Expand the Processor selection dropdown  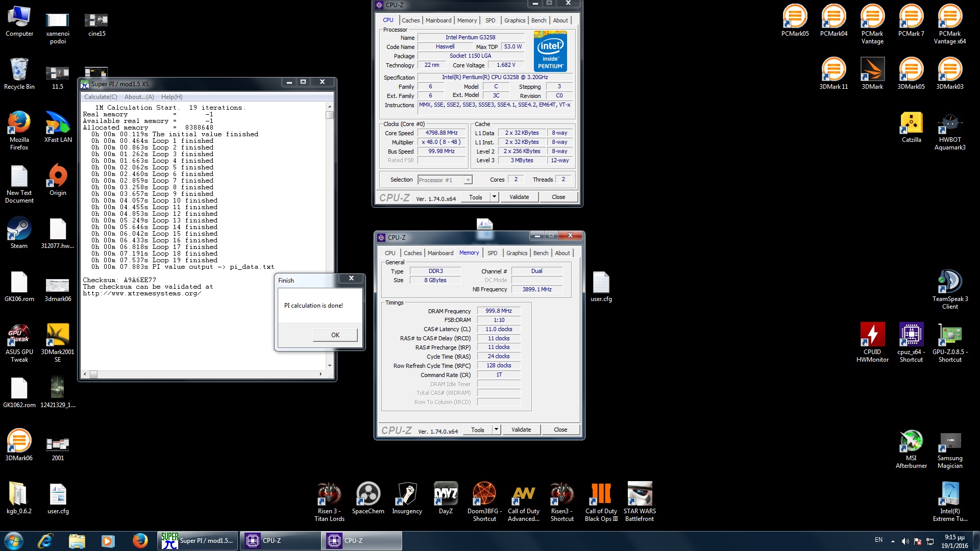click(468, 180)
